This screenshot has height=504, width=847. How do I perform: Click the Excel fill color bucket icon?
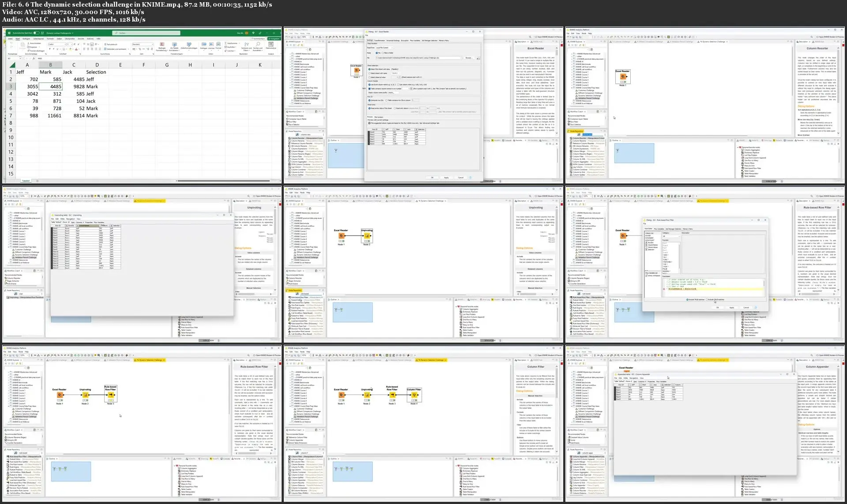(x=70, y=49)
